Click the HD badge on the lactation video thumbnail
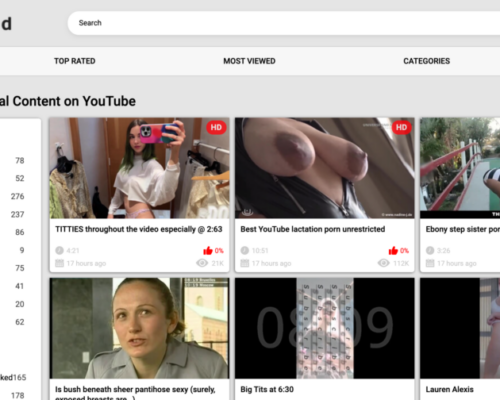Screen dimensions: 500x400 (401, 127)
